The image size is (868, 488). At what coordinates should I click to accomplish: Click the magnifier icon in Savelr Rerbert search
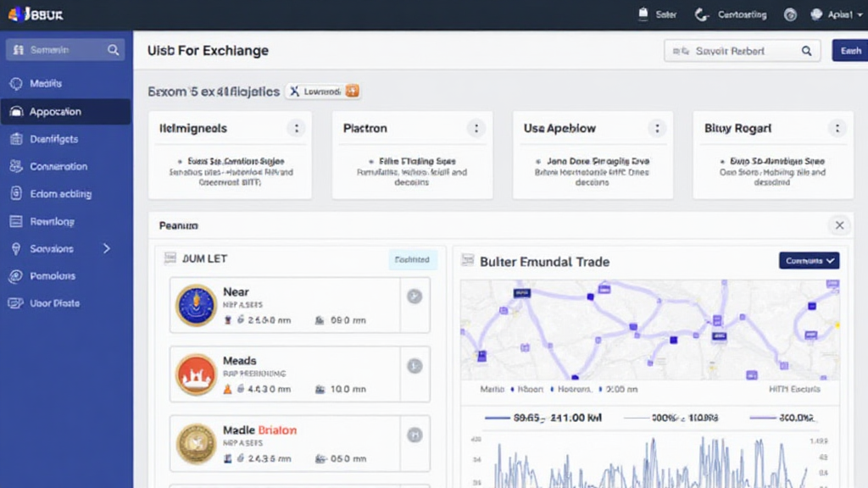click(806, 51)
